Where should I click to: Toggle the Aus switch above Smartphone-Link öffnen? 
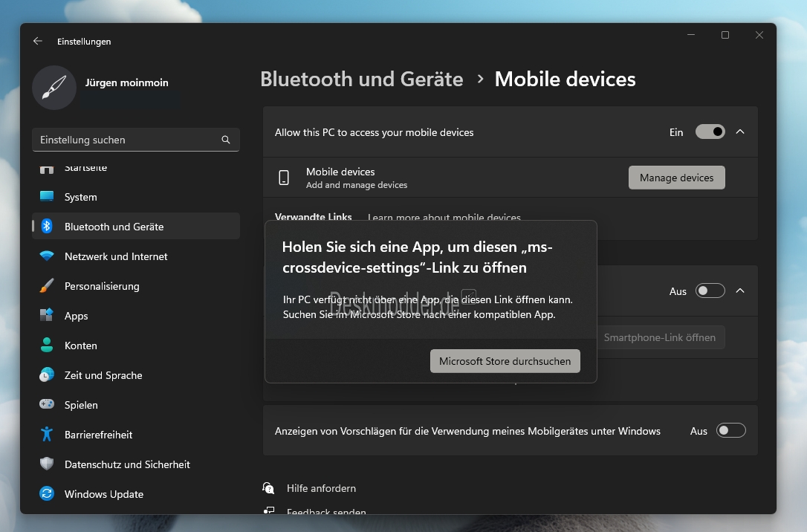[710, 291]
